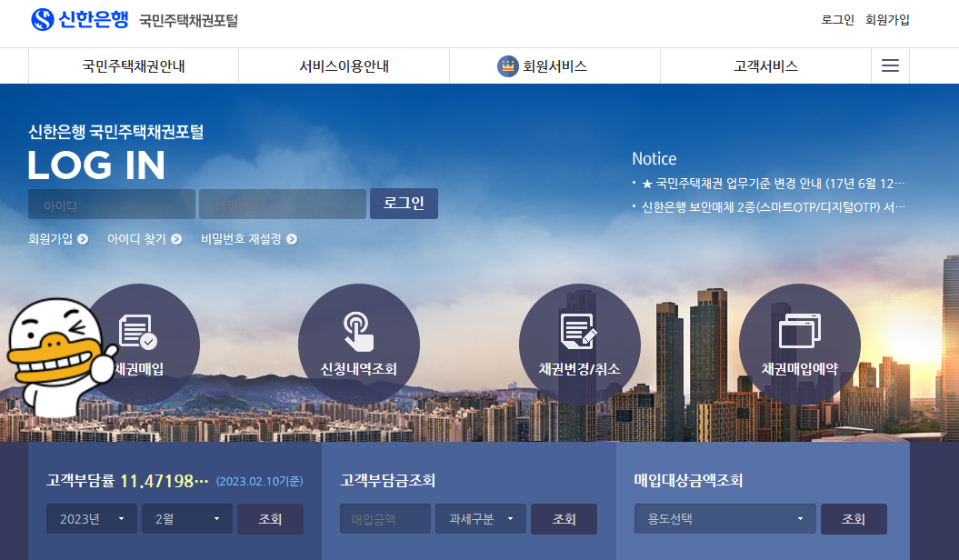
Task: Click the Notice heading
Action: click(x=654, y=159)
